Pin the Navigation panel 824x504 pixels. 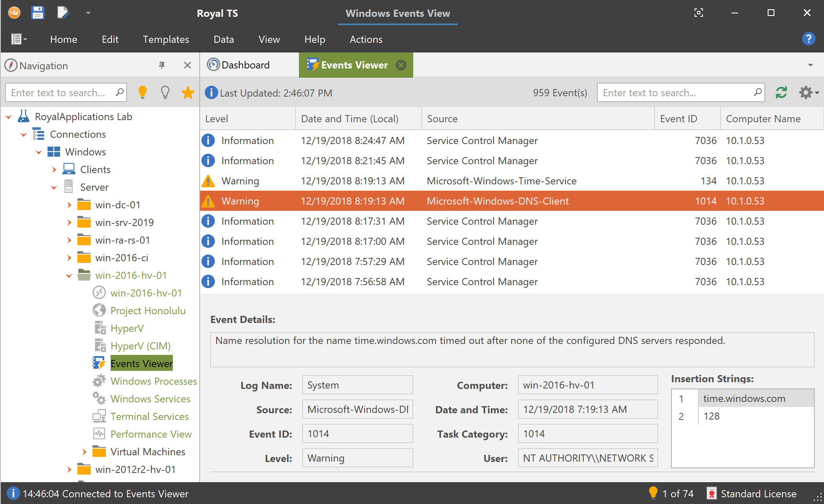tap(162, 65)
